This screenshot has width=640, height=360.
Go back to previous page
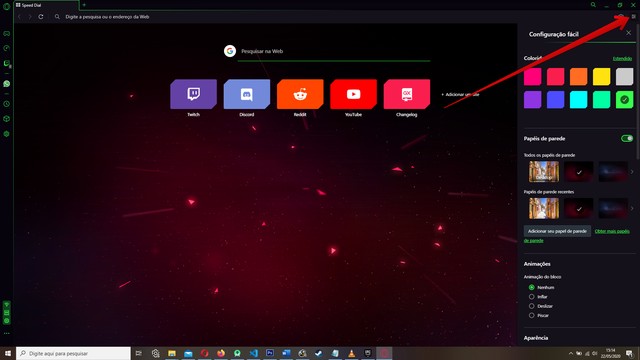[x=19, y=17]
